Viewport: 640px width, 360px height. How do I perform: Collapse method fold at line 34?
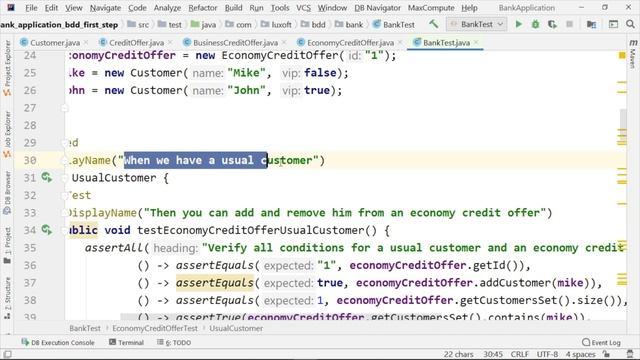[64, 231]
